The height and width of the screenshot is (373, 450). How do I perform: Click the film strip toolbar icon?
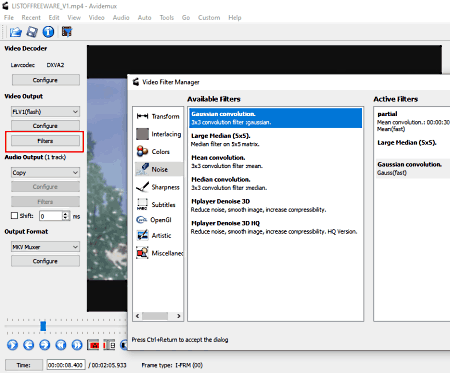click(x=67, y=32)
